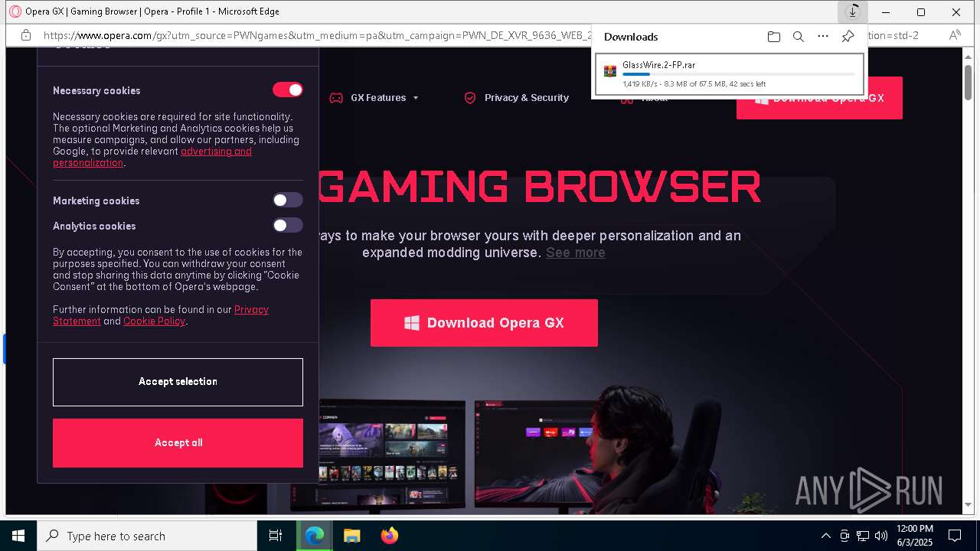This screenshot has width=980, height=551.
Task: Click the network tray icon
Action: pyautogui.click(x=863, y=536)
